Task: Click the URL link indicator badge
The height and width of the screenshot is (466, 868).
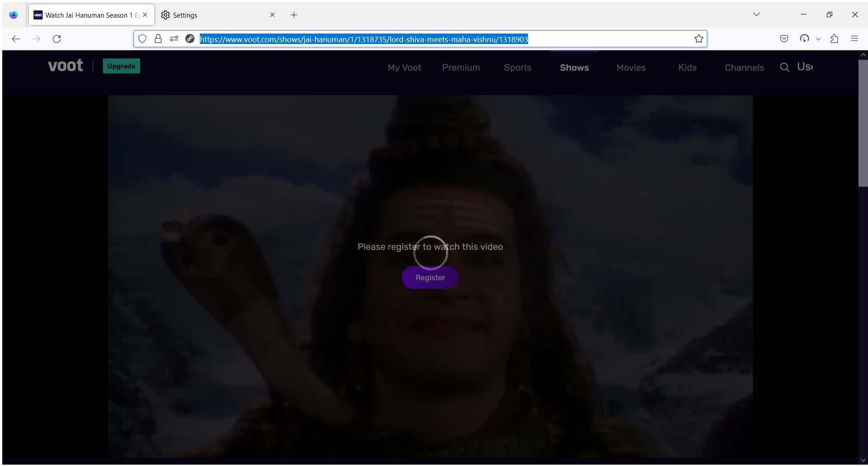Action: pyautogui.click(x=190, y=39)
